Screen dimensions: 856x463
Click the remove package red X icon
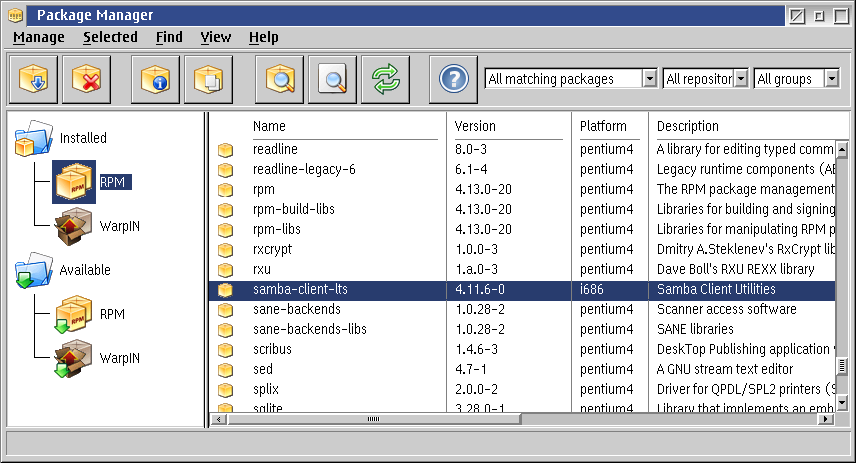(86, 79)
